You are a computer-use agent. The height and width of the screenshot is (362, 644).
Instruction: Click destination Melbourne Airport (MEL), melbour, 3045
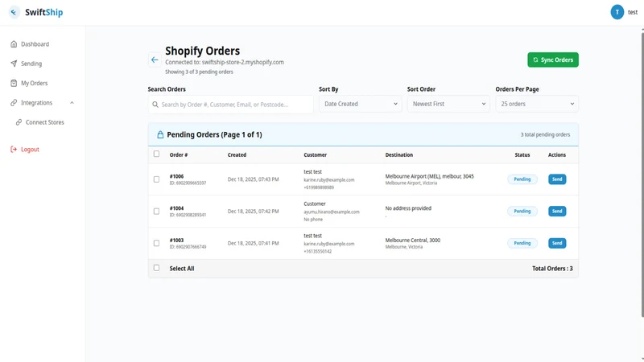429,176
